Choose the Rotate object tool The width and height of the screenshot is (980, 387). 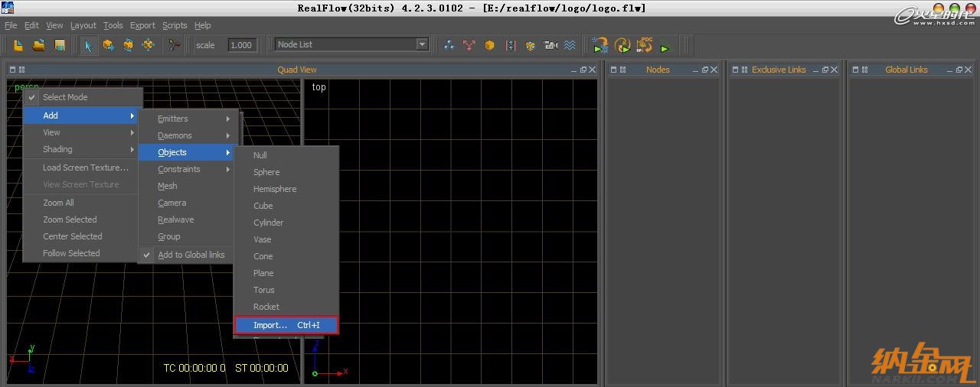[x=128, y=45]
